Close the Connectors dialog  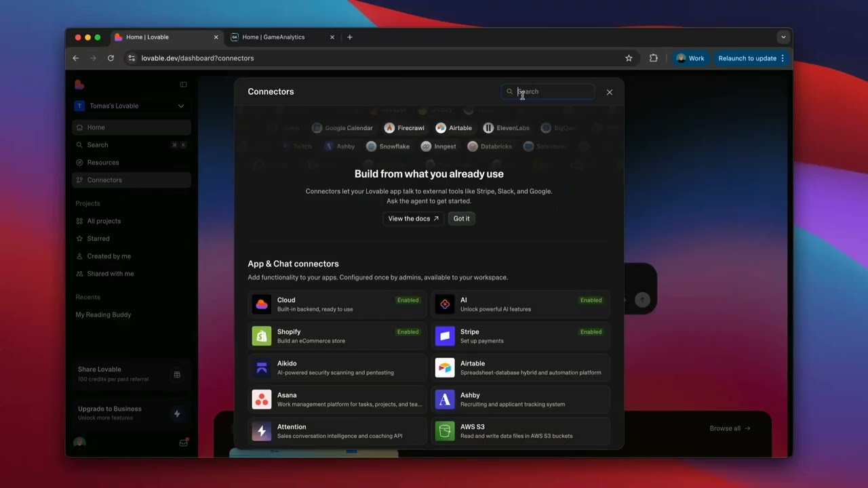[x=610, y=92]
